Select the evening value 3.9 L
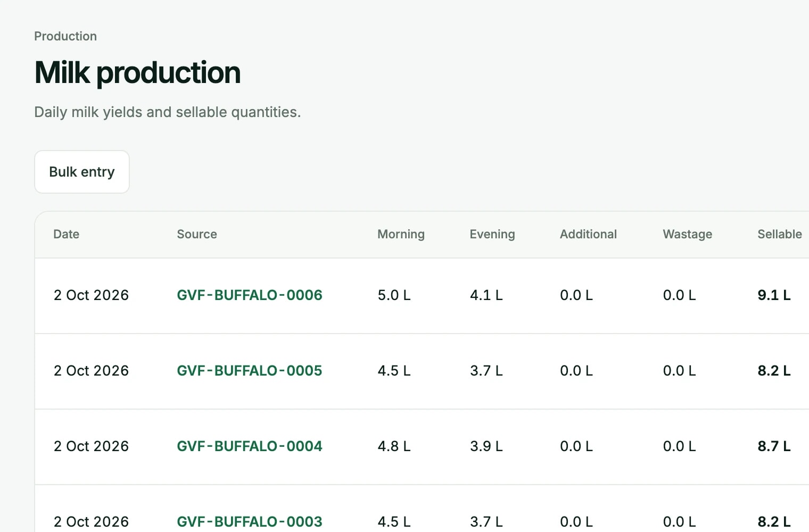Viewport: 809px width, 532px height. coord(486,446)
